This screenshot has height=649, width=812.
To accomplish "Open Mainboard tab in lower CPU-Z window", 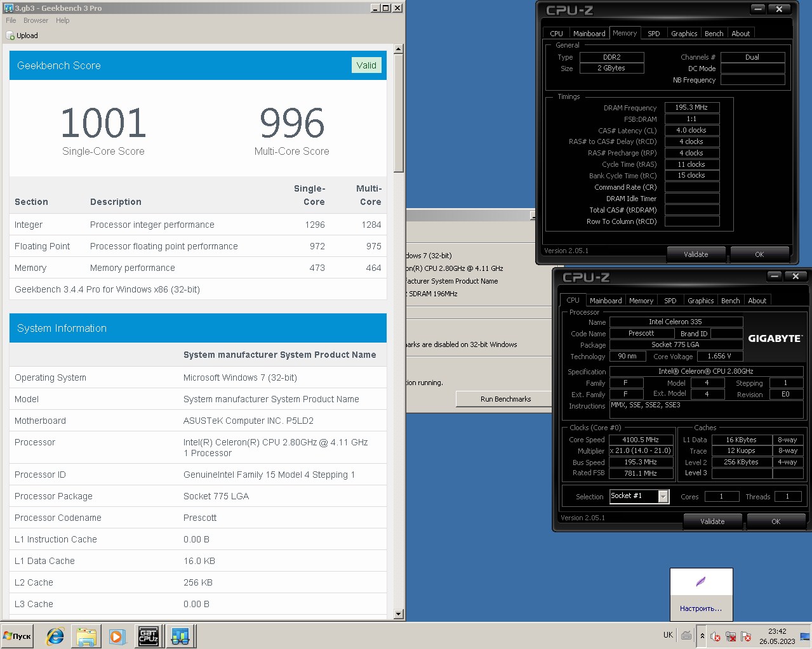I will click(606, 301).
